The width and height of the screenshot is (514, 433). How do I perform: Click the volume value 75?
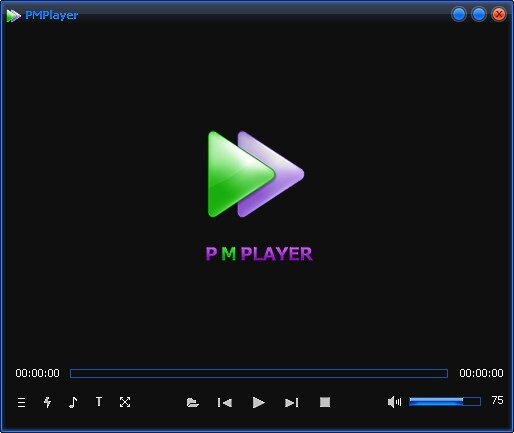(497, 400)
